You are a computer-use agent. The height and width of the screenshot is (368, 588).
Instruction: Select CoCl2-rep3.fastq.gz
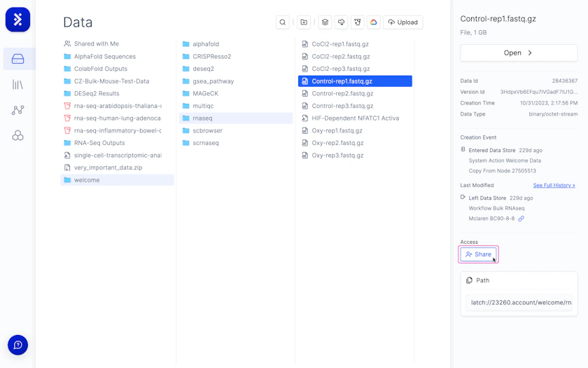355,69
